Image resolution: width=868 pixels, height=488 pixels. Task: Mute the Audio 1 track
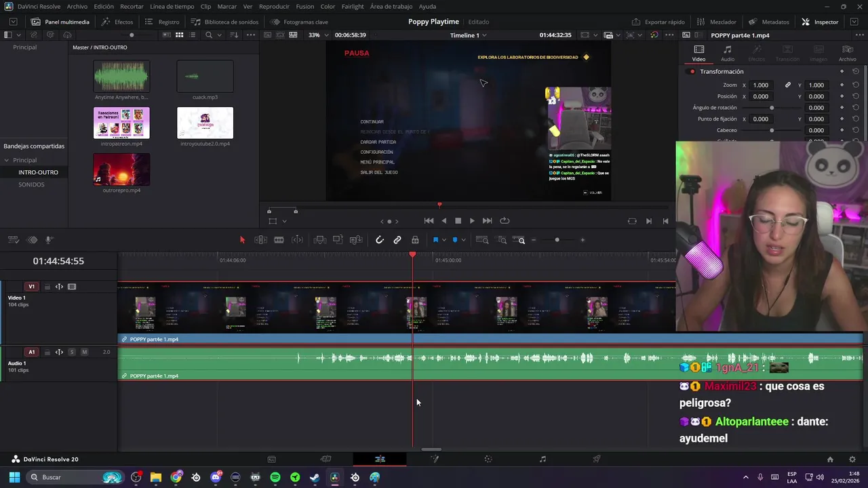click(84, 352)
